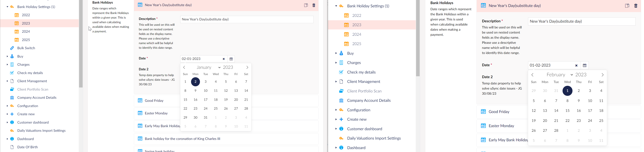Expand the Buy node in left screenshot
This screenshot has height=152, width=644.
click(7, 56)
